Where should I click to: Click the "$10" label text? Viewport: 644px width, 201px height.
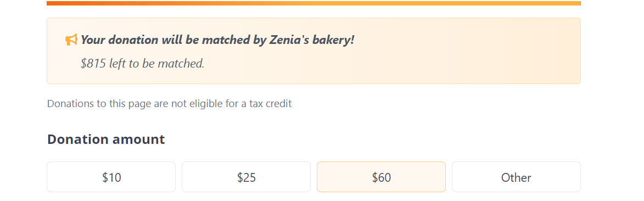(x=111, y=177)
